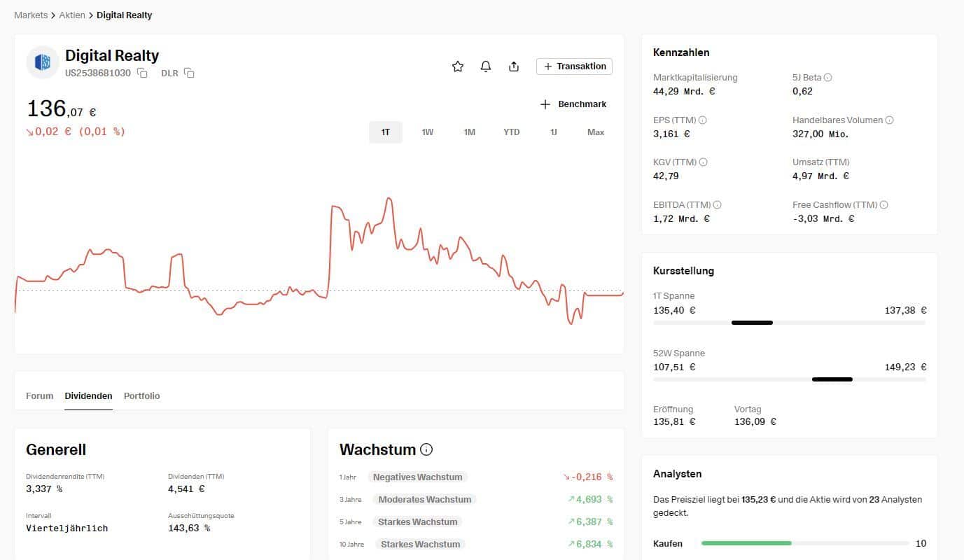
Task: Copy the DLR ticker symbol
Action: tap(189, 73)
